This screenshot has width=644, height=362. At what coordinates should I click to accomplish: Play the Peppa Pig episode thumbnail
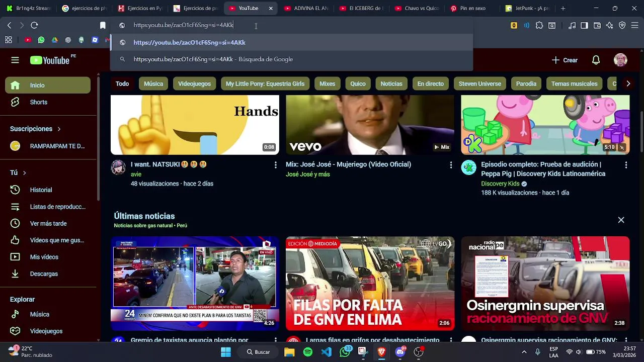[545, 125]
